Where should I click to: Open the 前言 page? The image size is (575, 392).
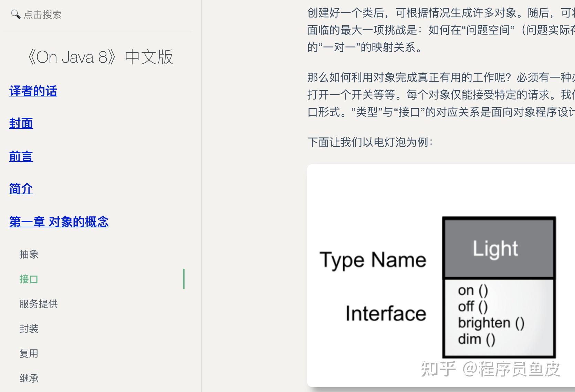tap(21, 156)
